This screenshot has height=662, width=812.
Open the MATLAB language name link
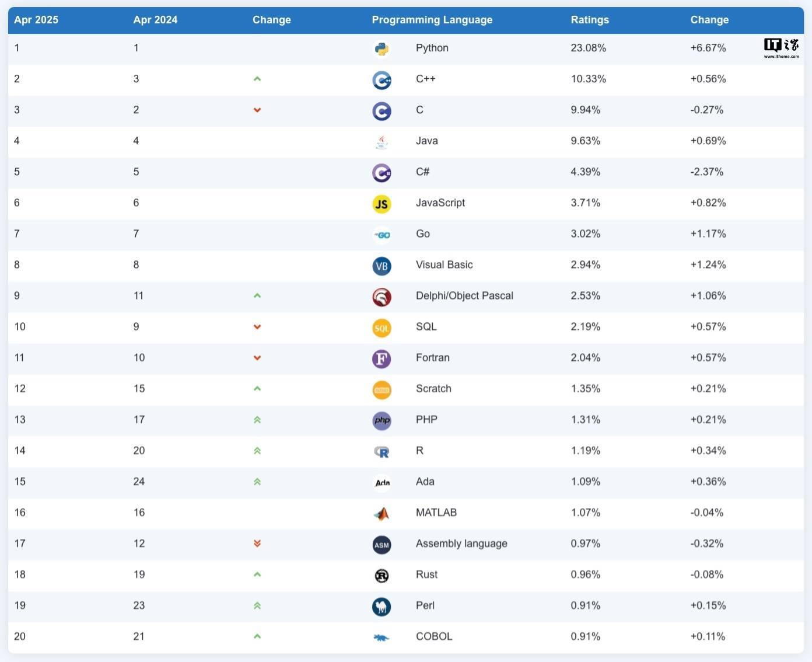(x=436, y=513)
